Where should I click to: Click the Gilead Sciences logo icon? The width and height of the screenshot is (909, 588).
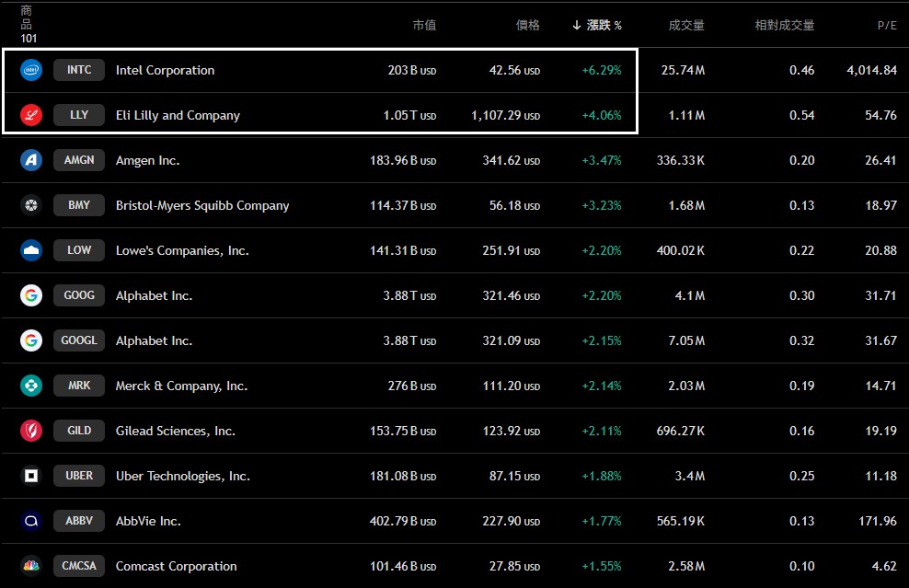click(x=31, y=431)
